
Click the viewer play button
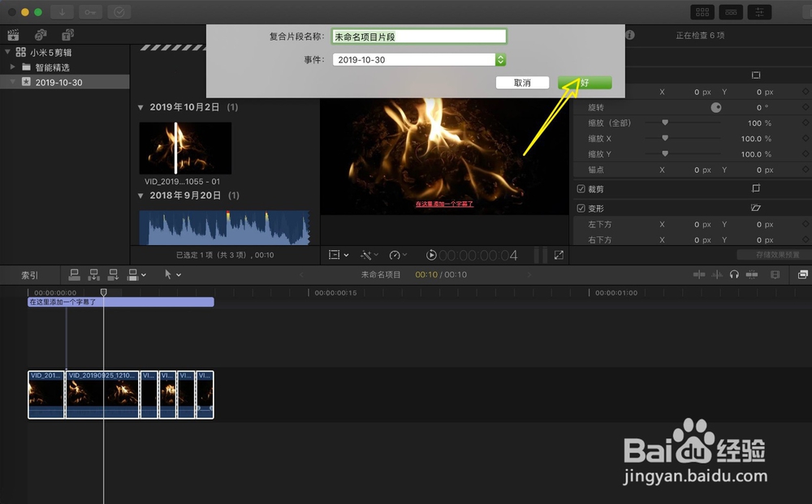431,255
